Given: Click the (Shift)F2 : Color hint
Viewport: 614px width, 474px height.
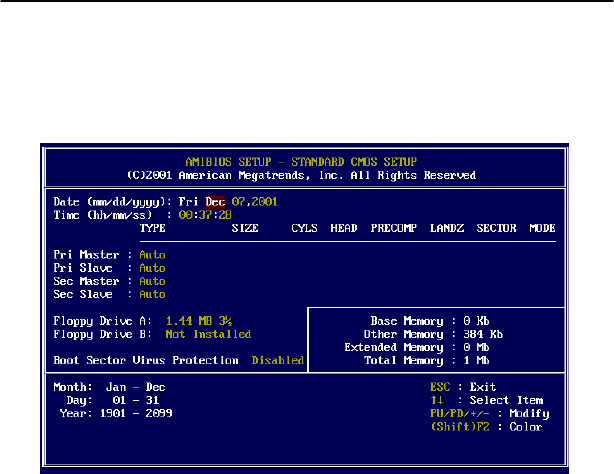Looking at the screenshot, I should tap(485, 427).
